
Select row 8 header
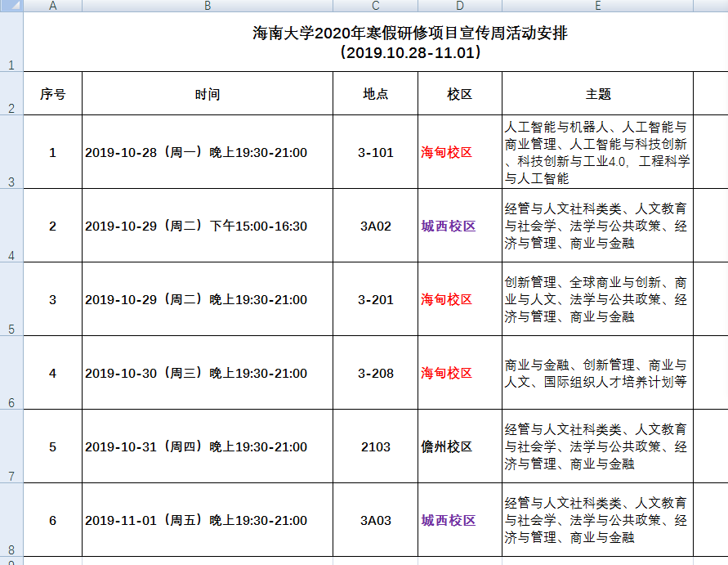tap(11, 519)
